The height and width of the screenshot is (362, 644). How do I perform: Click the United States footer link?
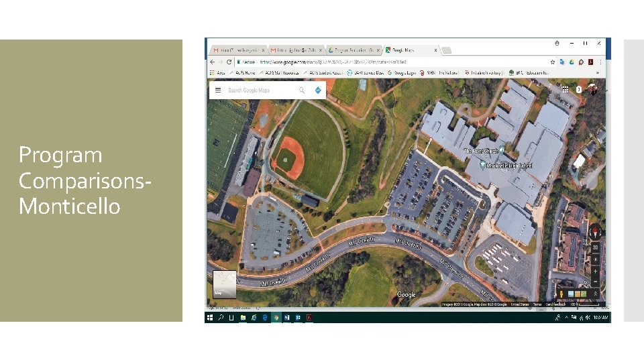[519, 304]
